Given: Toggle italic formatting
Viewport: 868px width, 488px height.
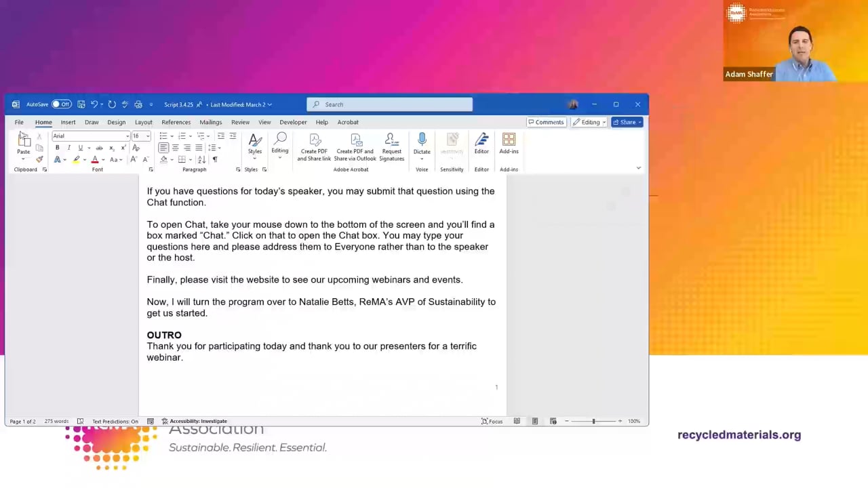Looking at the screenshot, I should (68, 148).
